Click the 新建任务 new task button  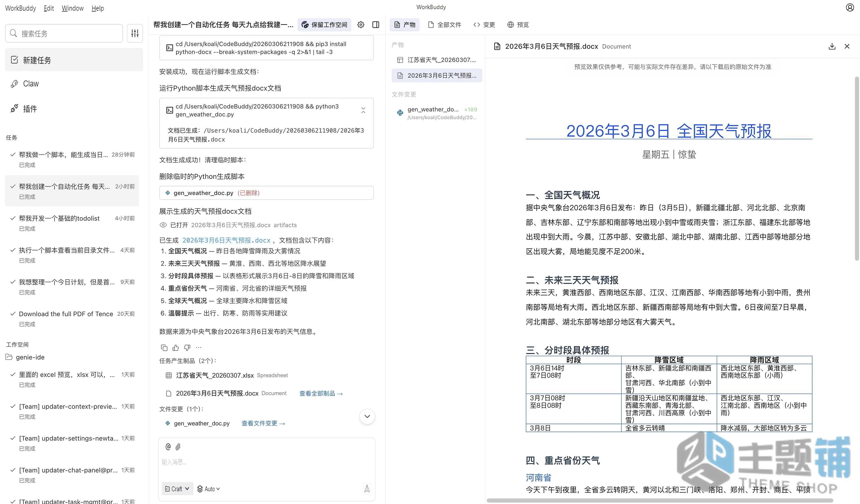74,60
